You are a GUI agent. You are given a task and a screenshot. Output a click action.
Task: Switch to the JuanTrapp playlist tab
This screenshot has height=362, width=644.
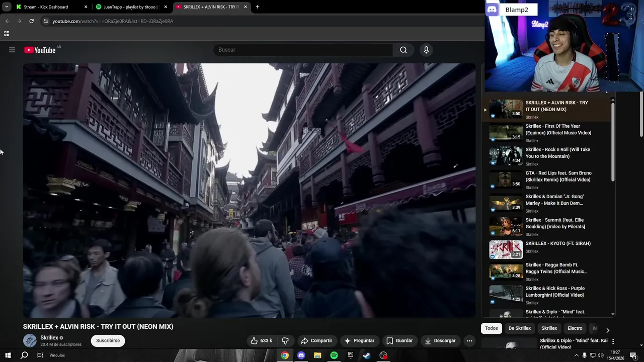[131, 7]
